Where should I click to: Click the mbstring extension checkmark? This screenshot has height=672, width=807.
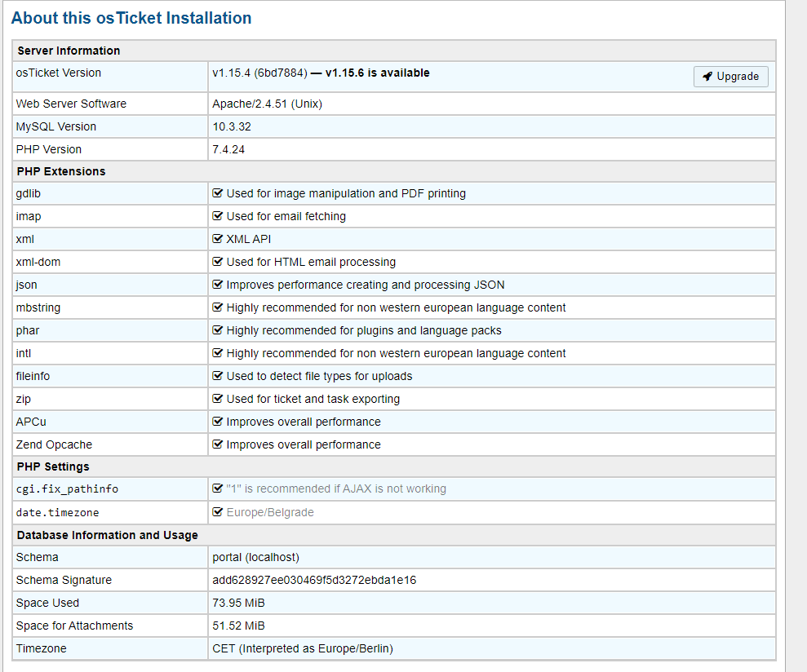(x=218, y=307)
